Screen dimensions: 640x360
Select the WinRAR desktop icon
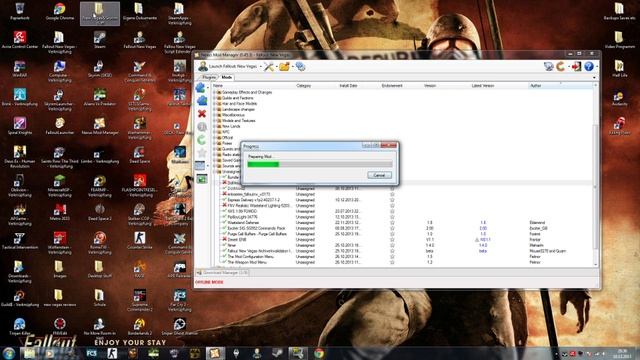[x=20, y=69]
